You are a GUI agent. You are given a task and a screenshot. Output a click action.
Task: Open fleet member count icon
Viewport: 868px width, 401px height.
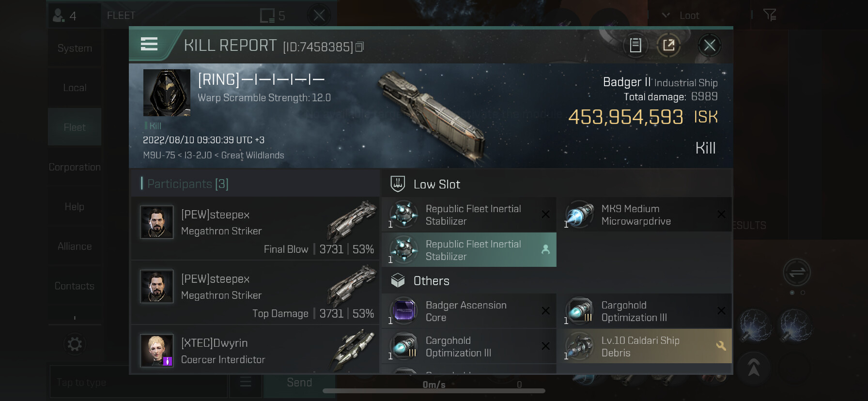pos(65,16)
